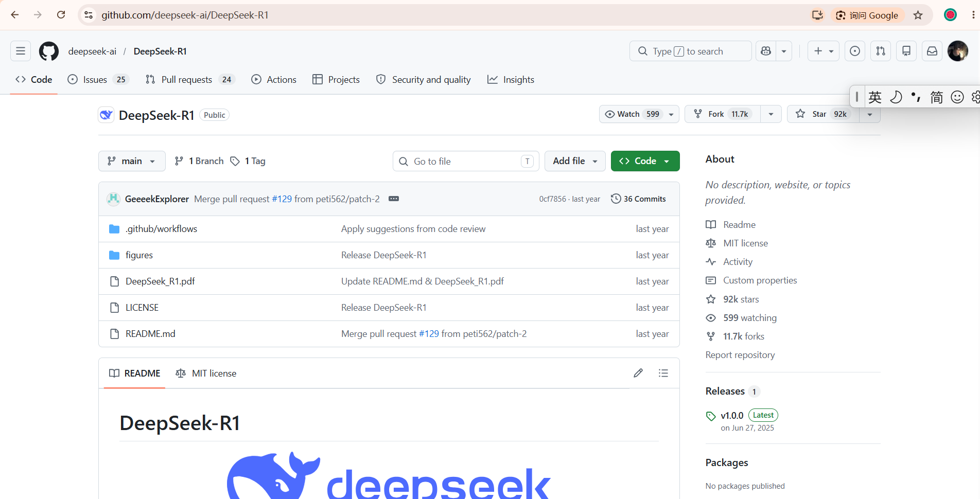The image size is (980, 499).
Task: Open the deepseek-ai organization link
Action: coord(92,51)
